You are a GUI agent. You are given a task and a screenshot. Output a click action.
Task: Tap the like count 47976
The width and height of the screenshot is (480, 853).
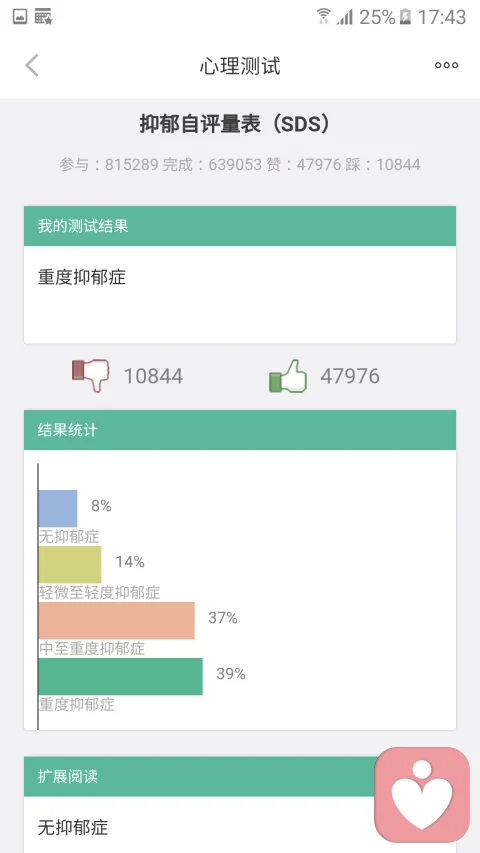pos(350,376)
